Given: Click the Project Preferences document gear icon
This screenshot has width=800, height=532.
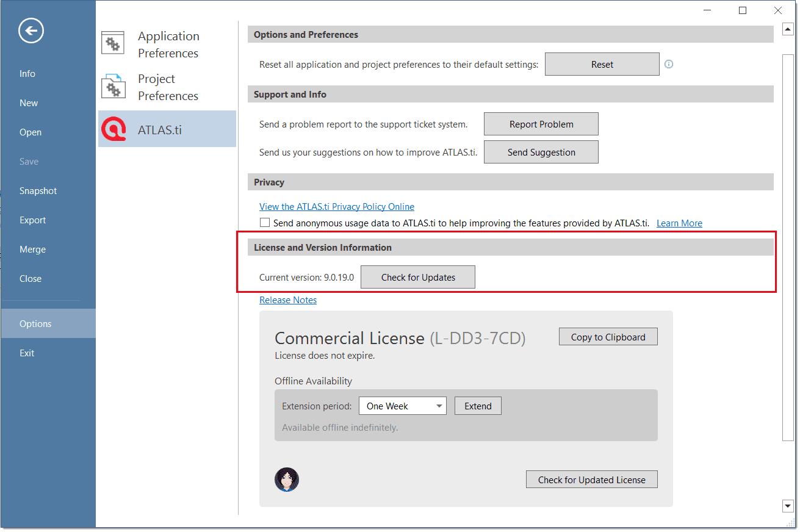Looking at the screenshot, I should (x=113, y=87).
